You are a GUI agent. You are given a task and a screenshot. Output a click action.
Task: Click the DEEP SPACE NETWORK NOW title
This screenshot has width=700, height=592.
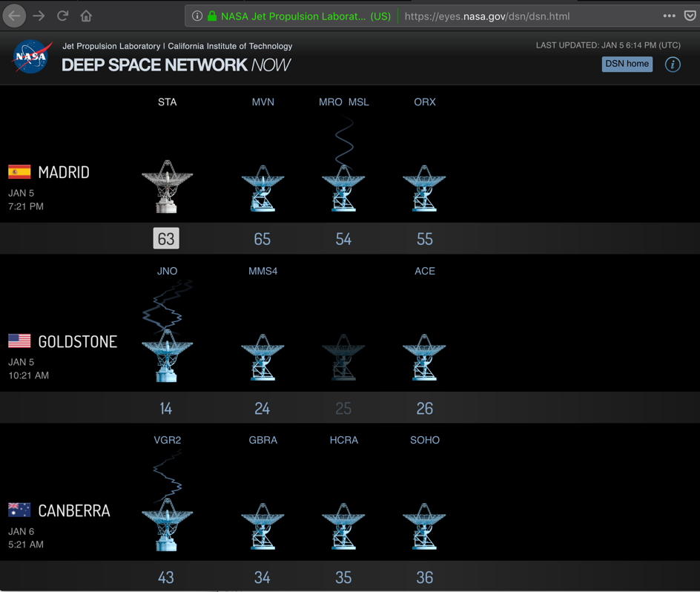click(176, 65)
